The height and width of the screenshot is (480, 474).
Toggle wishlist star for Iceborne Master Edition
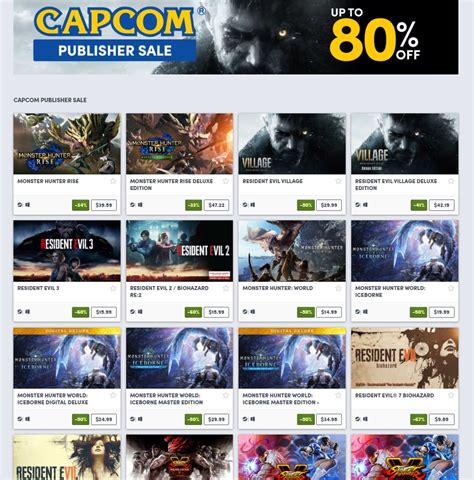click(226, 395)
